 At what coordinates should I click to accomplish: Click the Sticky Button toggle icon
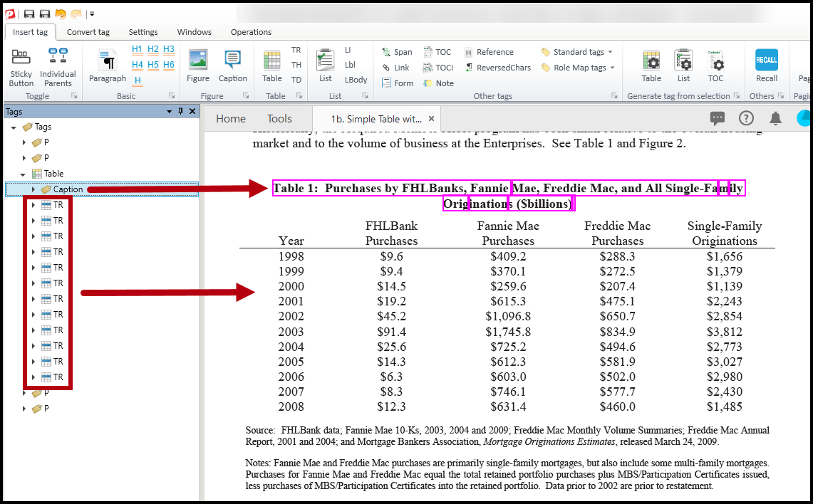coord(21,57)
